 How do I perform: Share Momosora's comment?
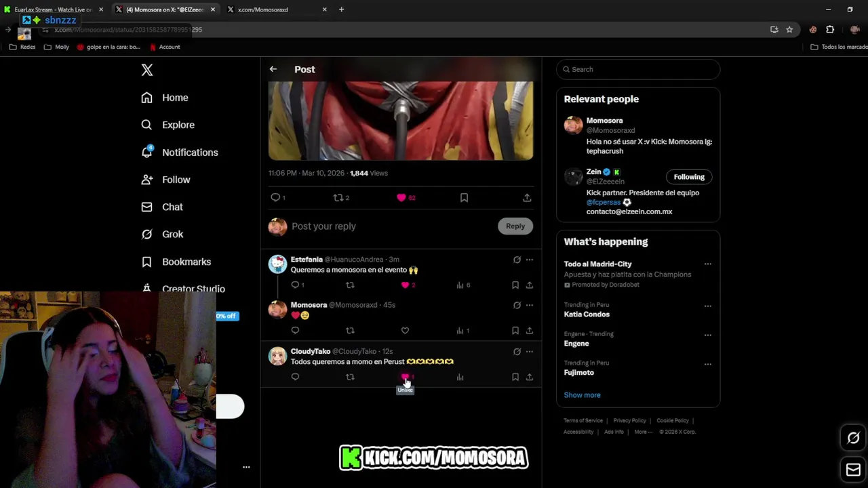coord(530,330)
